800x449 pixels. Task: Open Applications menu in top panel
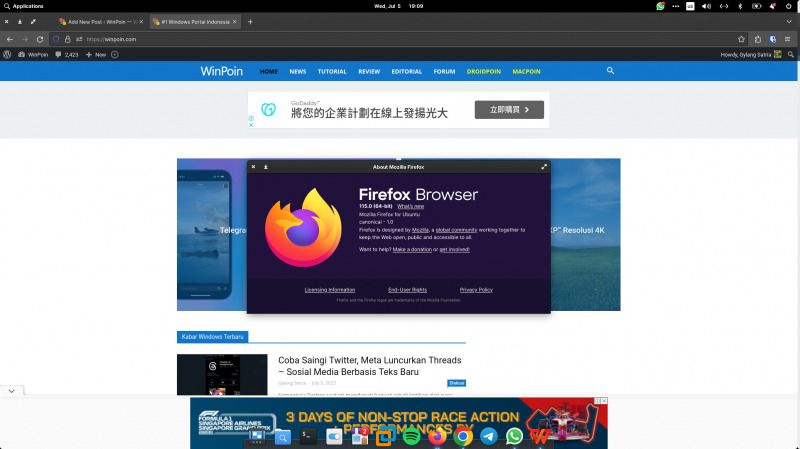pyautogui.click(x=23, y=6)
